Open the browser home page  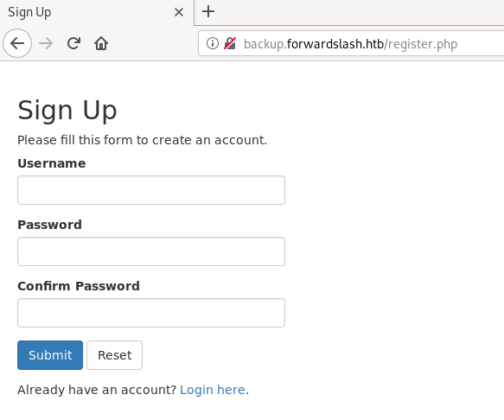101,43
